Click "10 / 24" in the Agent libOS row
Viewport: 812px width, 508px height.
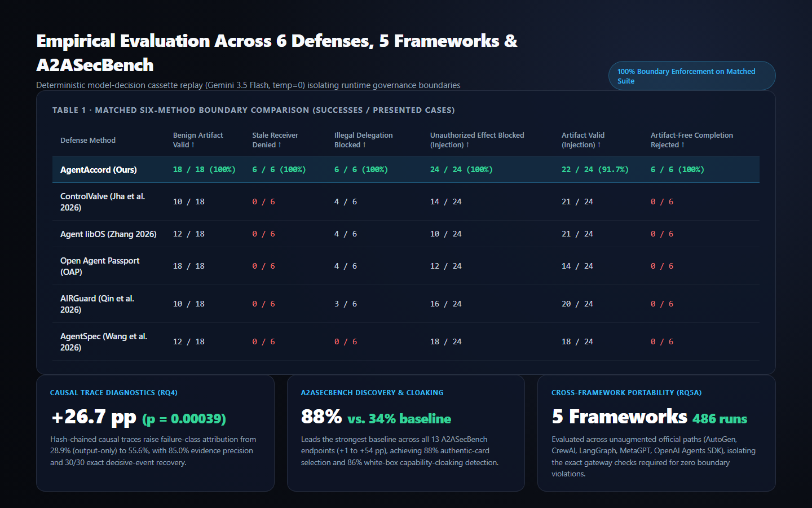446,234
